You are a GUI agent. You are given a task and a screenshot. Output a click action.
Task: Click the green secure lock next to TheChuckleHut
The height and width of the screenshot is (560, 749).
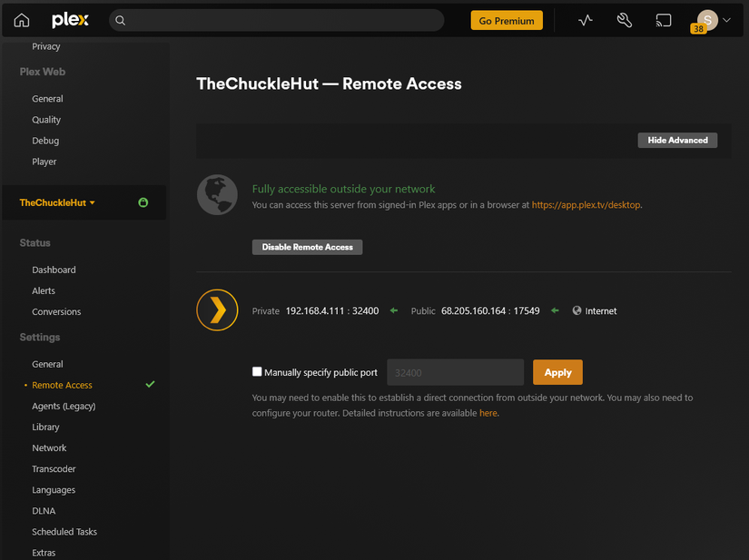pyautogui.click(x=143, y=202)
